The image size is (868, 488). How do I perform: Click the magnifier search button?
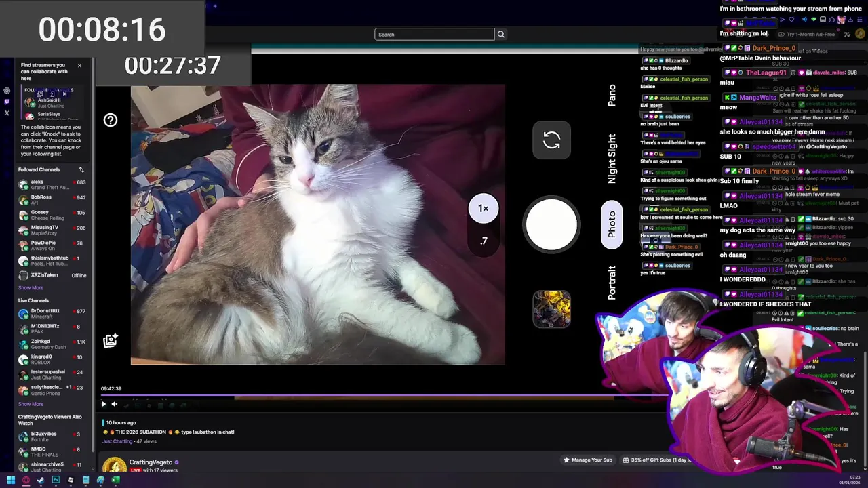click(501, 35)
